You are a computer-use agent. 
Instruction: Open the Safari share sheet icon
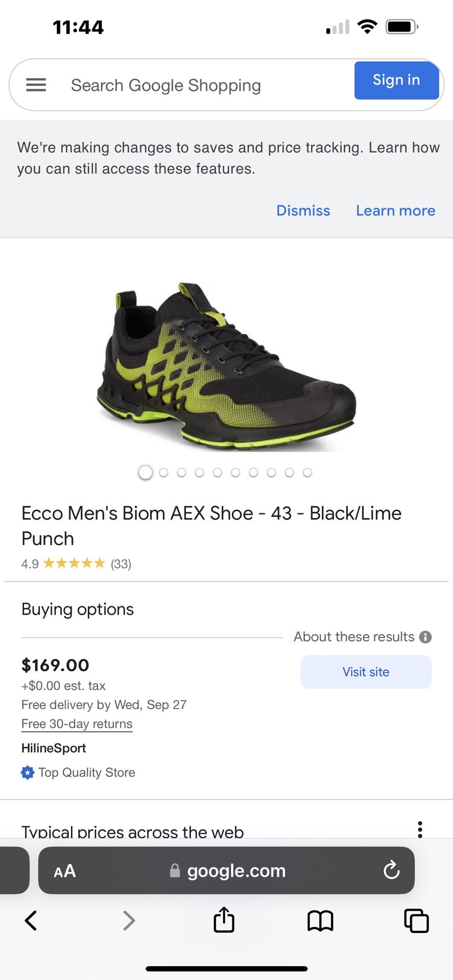pyautogui.click(x=224, y=920)
